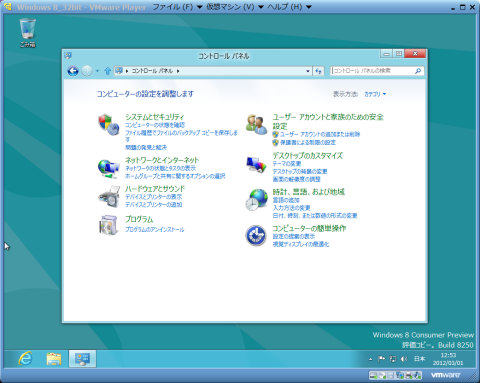Click the VMware Player title bar icon

coord(8,7)
